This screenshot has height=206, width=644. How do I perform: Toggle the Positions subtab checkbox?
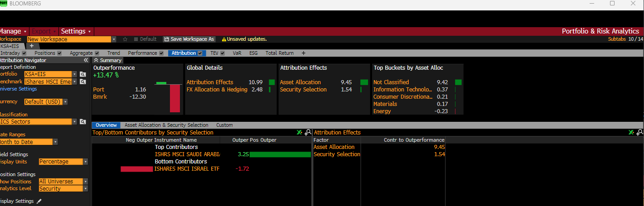pyautogui.click(x=59, y=53)
